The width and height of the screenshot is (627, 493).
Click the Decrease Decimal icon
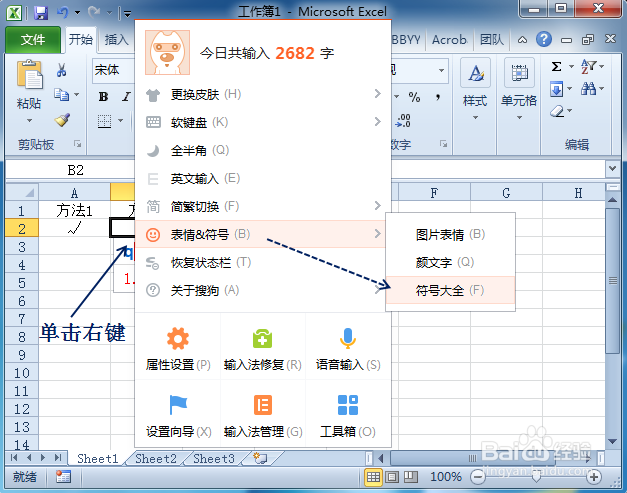[x=403, y=120]
